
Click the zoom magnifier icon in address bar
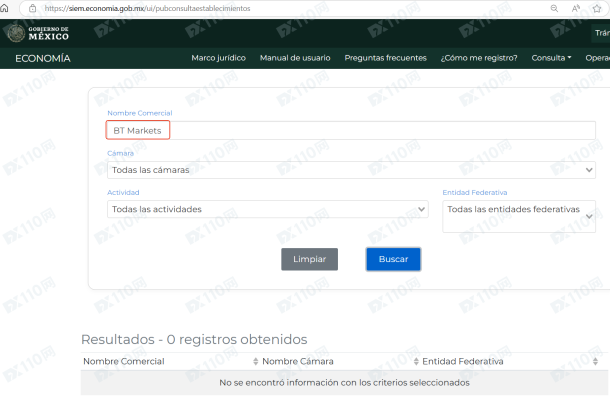pos(554,8)
